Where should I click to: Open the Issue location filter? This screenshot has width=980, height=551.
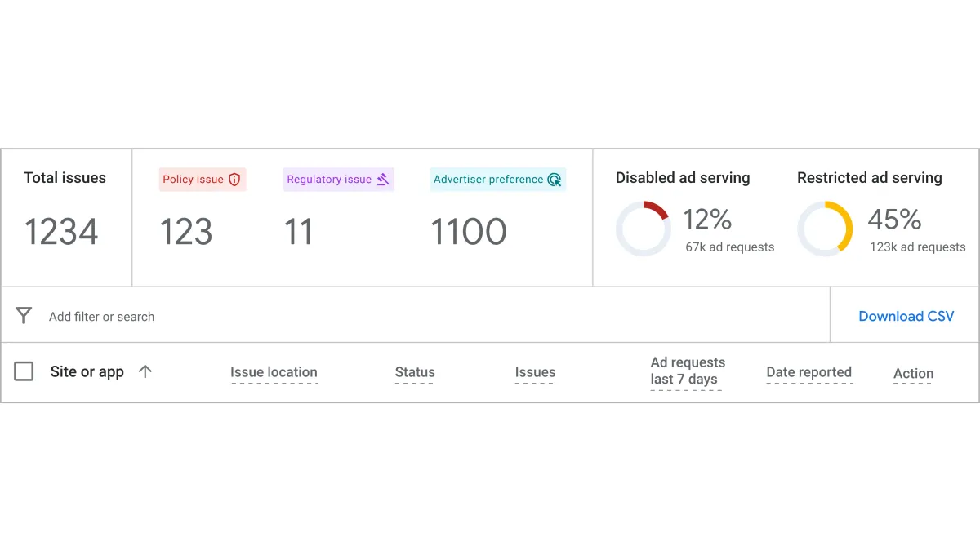[274, 371]
